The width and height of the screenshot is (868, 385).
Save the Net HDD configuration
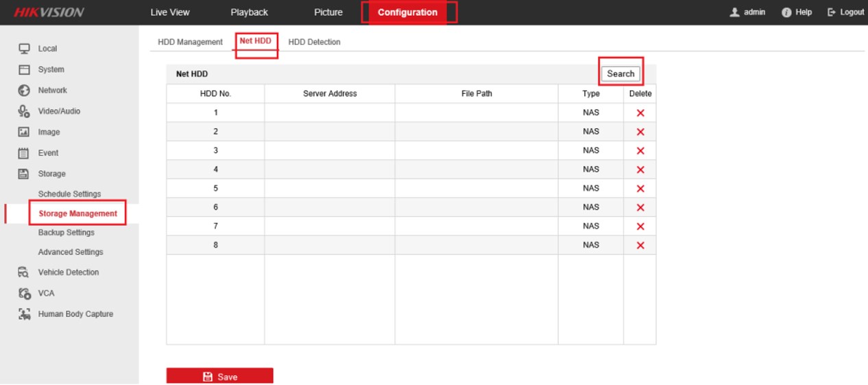[219, 376]
